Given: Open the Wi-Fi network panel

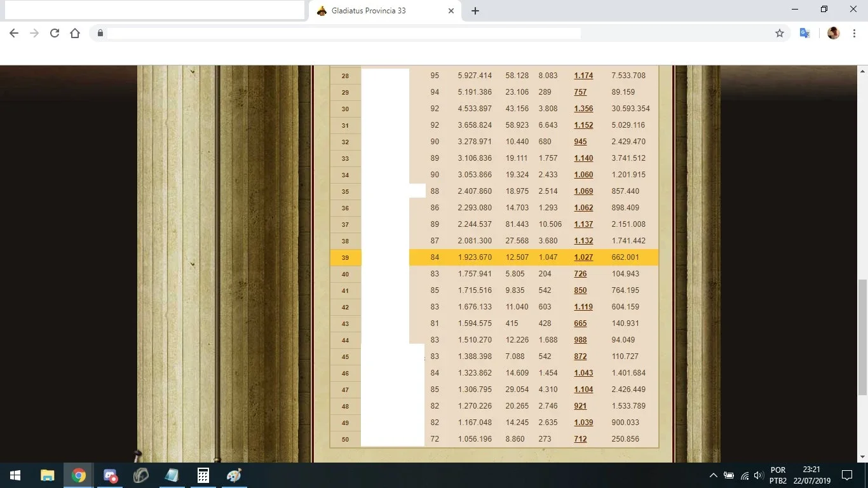Looking at the screenshot, I should (745, 475).
